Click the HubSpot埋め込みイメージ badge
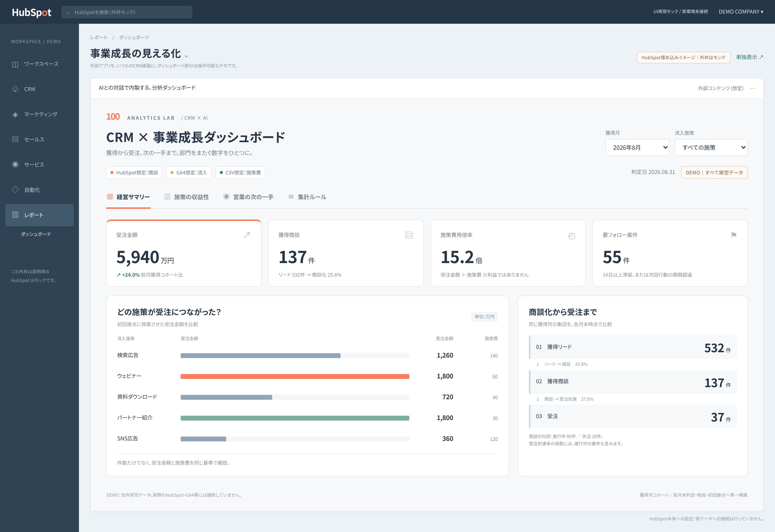 pyautogui.click(x=684, y=57)
